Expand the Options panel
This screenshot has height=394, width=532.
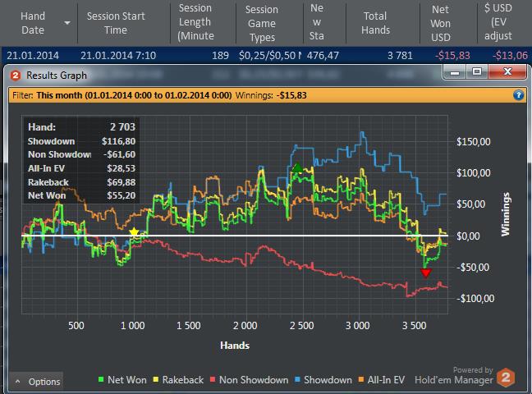pos(37,382)
